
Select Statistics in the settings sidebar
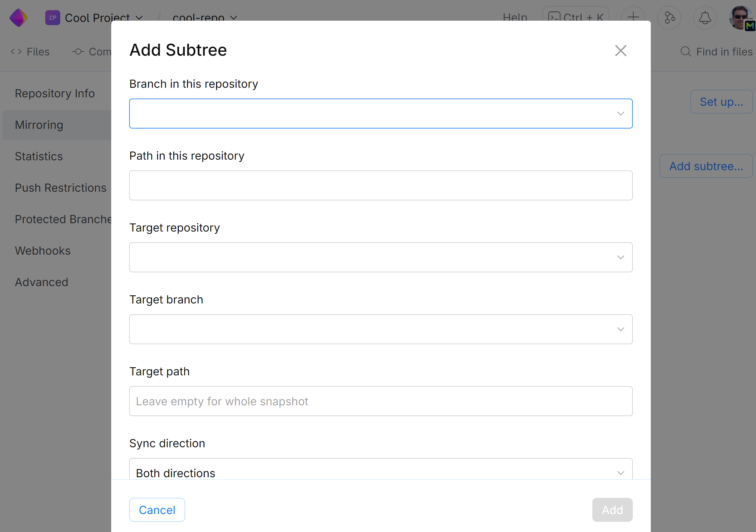39,156
